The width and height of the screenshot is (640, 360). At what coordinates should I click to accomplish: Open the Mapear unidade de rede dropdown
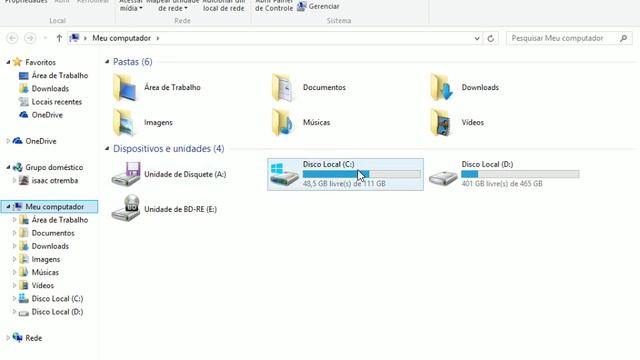click(173, 6)
